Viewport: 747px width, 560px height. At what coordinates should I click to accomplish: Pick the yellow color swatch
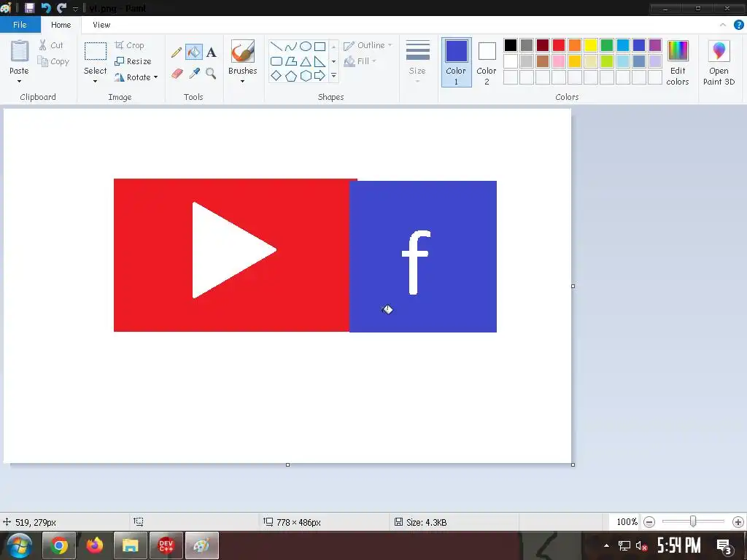[x=591, y=45]
